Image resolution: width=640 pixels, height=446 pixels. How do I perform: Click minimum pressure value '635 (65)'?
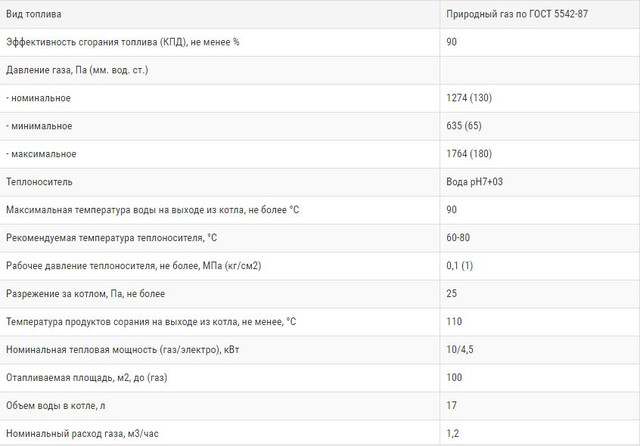click(464, 126)
